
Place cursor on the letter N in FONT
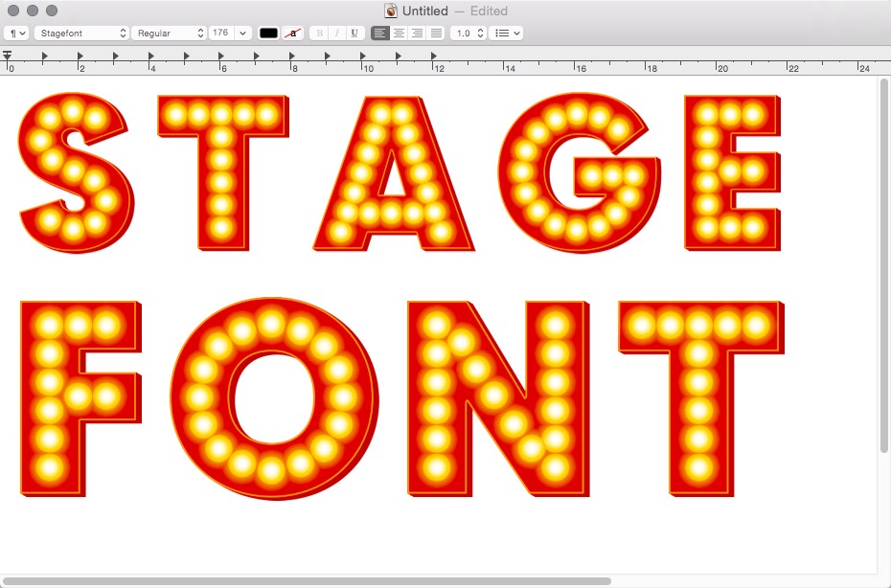tap(498, 398)
